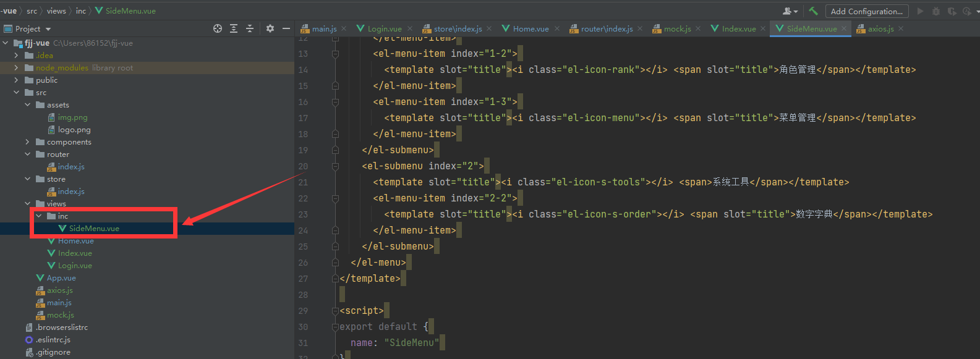Select .gitignore in project tree

click(x=48, y=352)
